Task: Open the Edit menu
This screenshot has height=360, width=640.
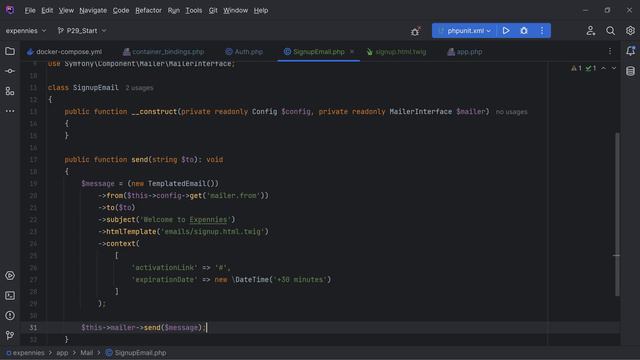Action: point(47,10)
